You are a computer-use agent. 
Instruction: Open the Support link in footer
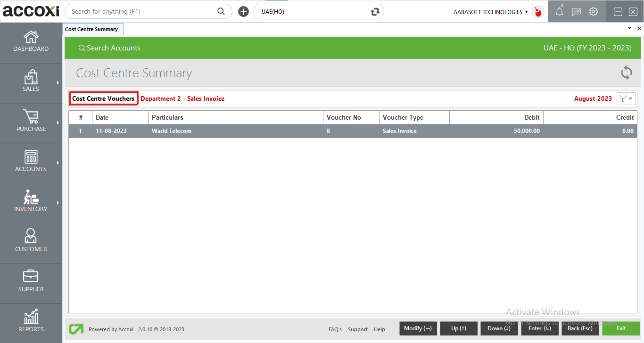[x=358, y=329]
